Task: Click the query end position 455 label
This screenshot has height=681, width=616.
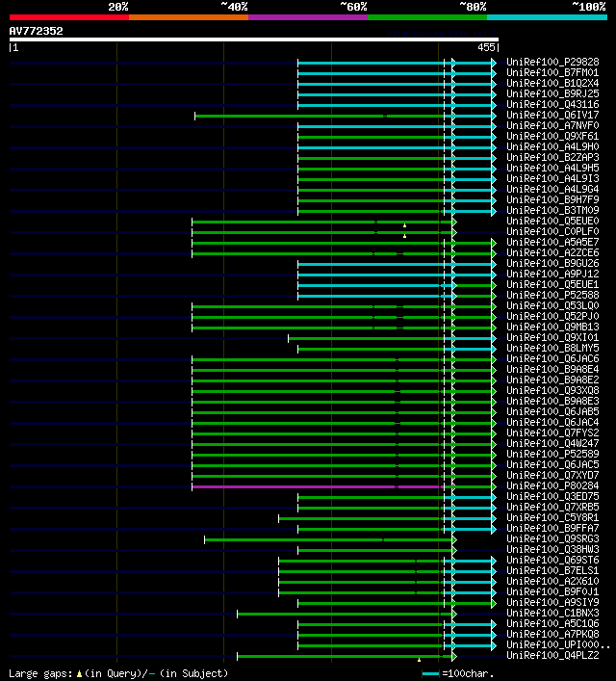Action: click(486, 48)
